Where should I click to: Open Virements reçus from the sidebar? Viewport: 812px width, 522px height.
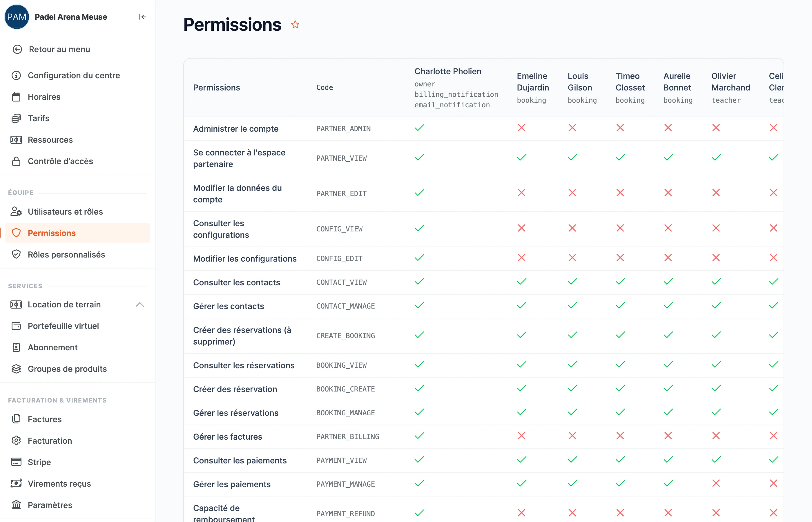click(x=77, y=483)
